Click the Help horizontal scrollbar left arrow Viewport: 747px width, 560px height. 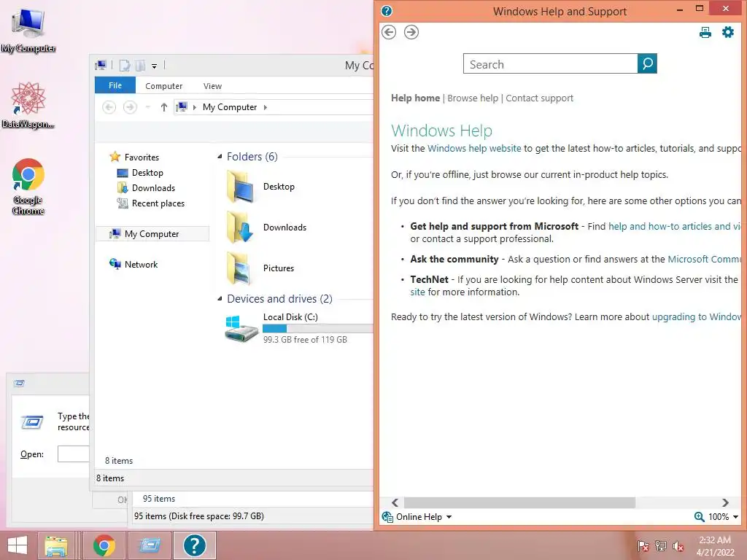[395, 502]
